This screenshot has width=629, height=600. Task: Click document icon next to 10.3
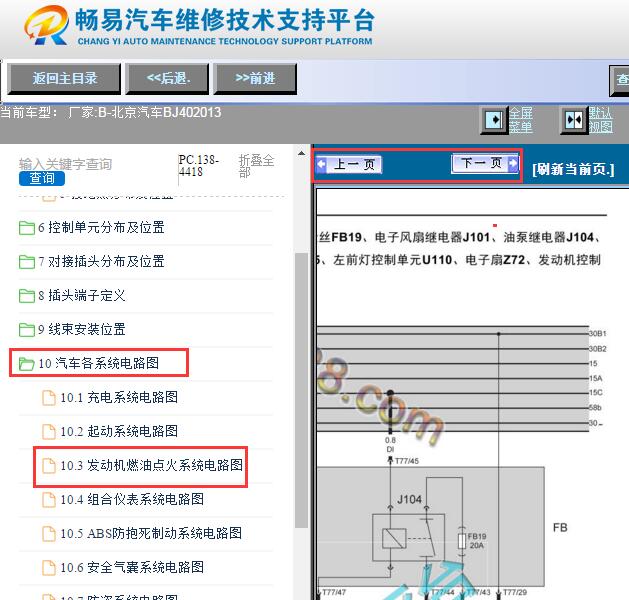49,466
